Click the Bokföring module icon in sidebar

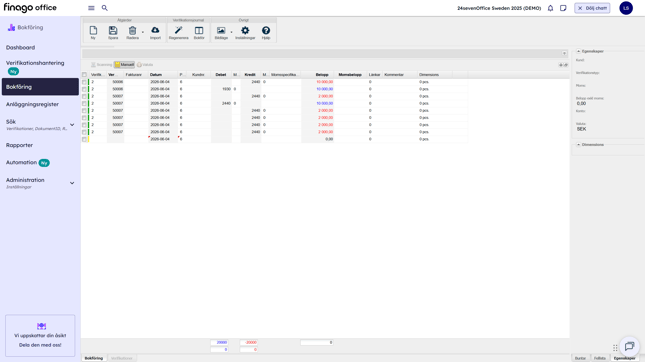click(x=11, y=28)
